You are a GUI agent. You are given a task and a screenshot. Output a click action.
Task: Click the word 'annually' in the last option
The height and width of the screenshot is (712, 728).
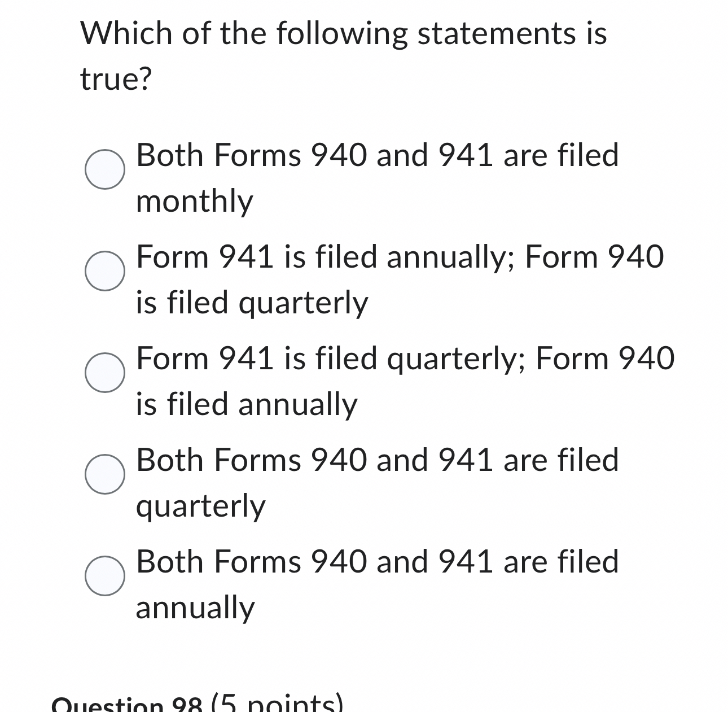195,608
